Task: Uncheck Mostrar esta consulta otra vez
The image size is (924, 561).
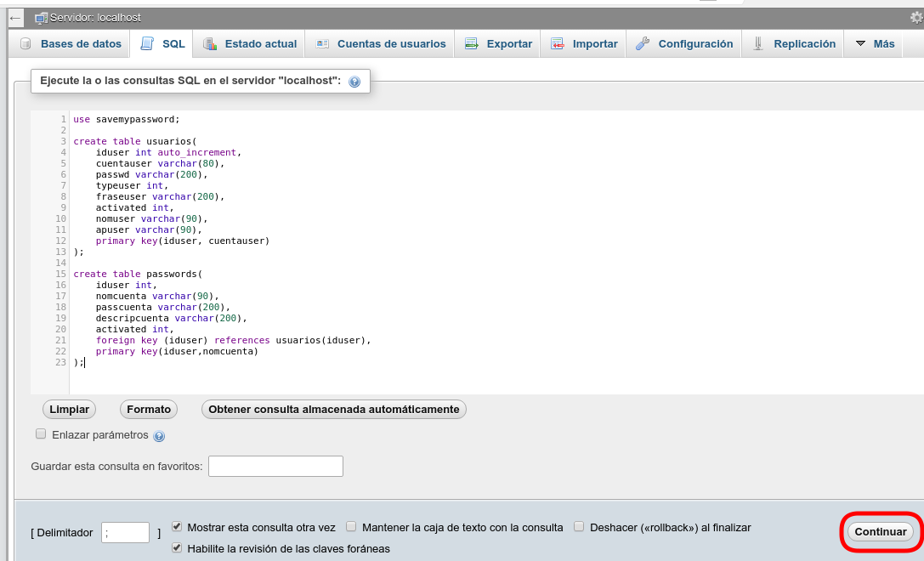Action: point(177,526)
